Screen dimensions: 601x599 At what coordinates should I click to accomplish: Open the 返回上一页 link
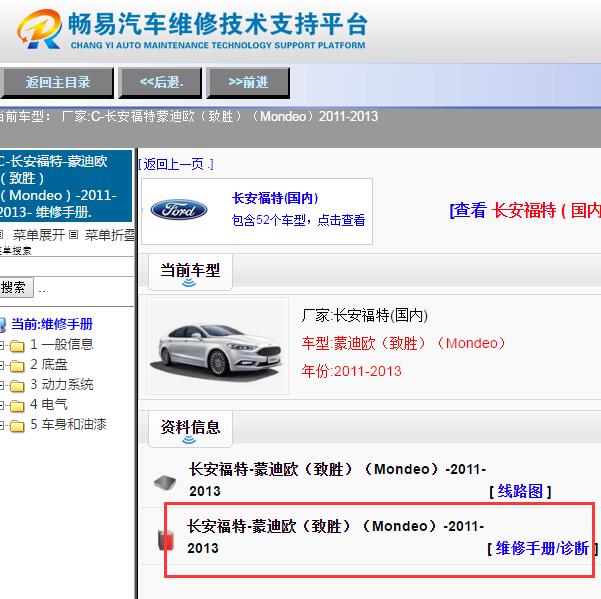point(176,165)
